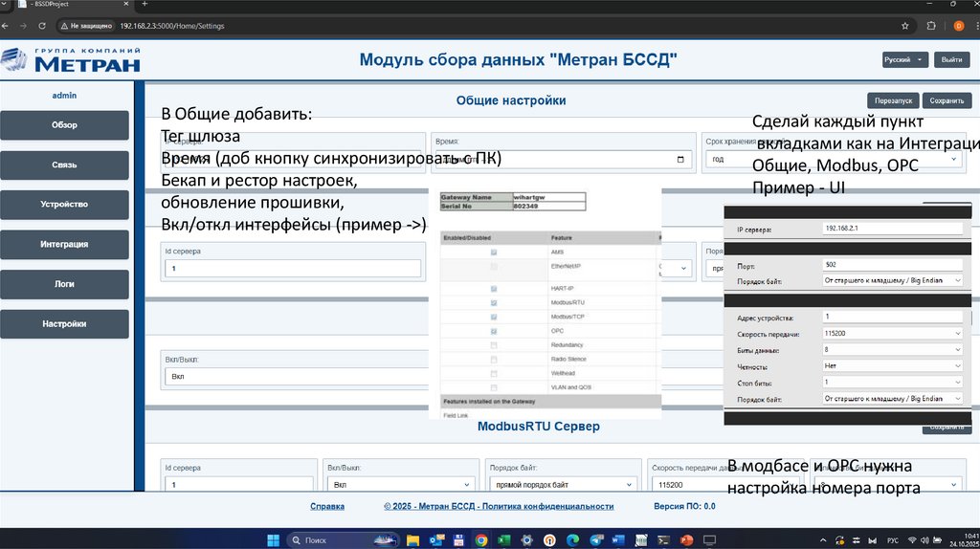Image resolution: width=980 pixels, height=549 pixels.
Task: Open the Связь sidebar section
Action: pyautogui.click(x=64, y=165)
